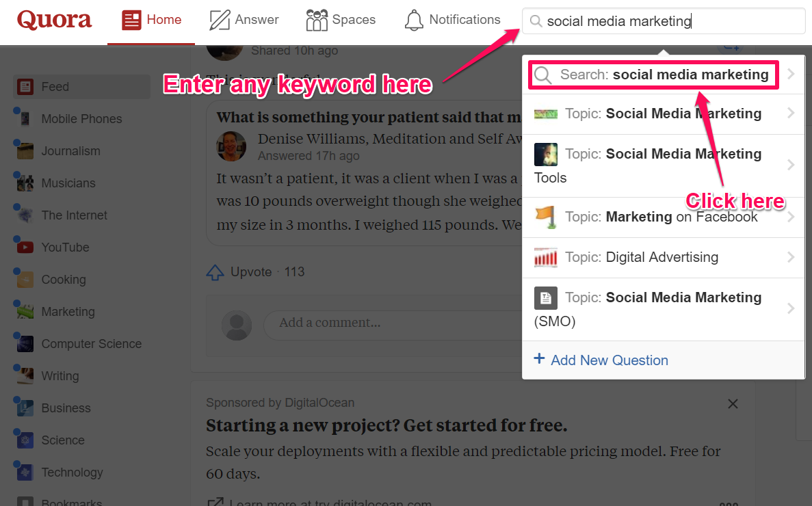Screen dimensions: 812x506
Task: Click the Feed icon in sidebar
Action: 25,87
